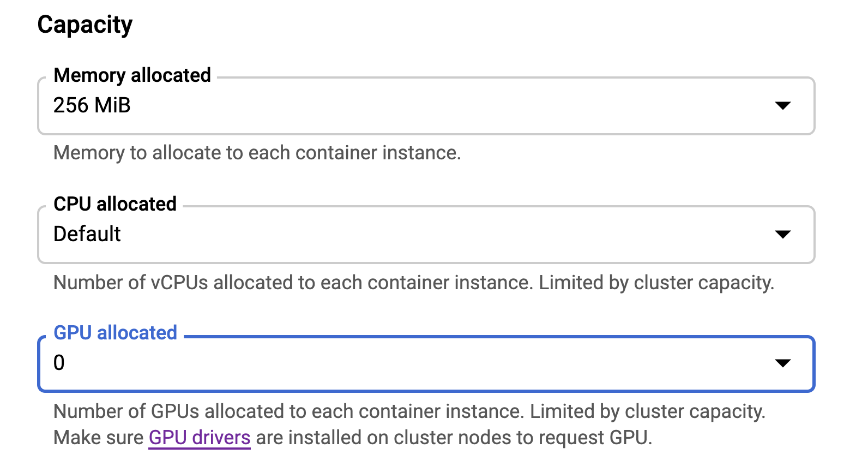The image size is (868, 466).
Task: Click the GPU allocated dropdown arrow
Action: tap(782, 363)
